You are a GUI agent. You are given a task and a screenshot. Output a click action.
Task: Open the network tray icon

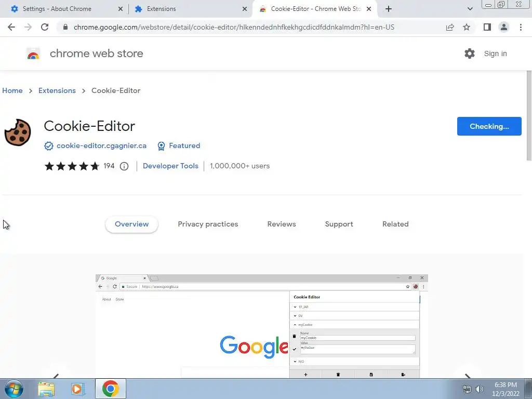467,389
